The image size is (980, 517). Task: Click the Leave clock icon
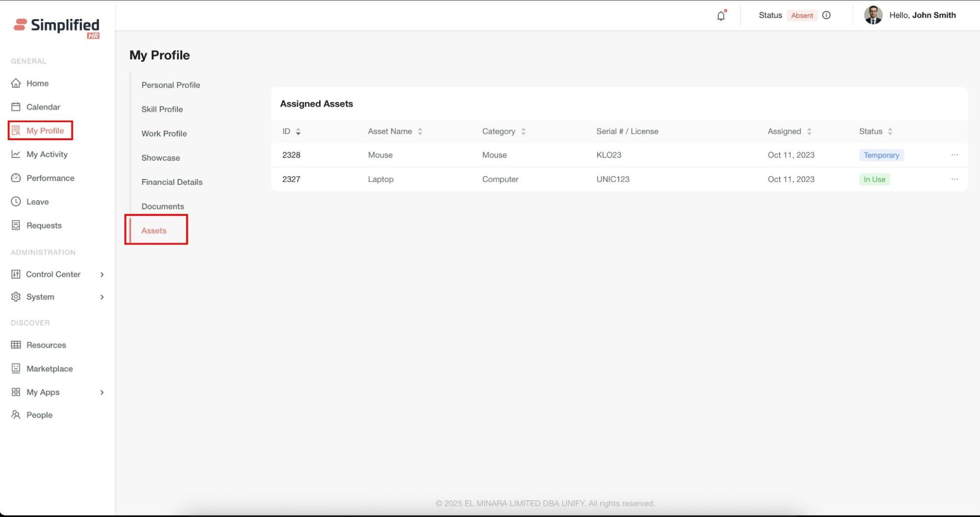pos(16,202)
